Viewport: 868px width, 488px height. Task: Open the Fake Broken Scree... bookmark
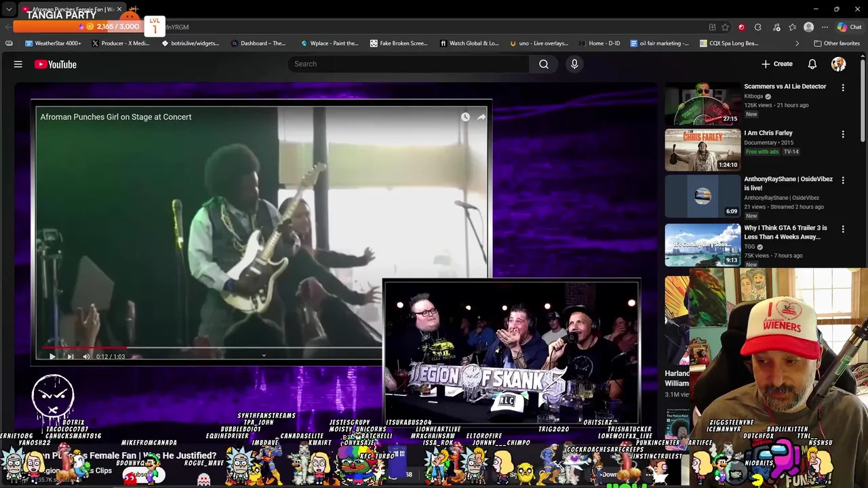(x=398, y=43)
